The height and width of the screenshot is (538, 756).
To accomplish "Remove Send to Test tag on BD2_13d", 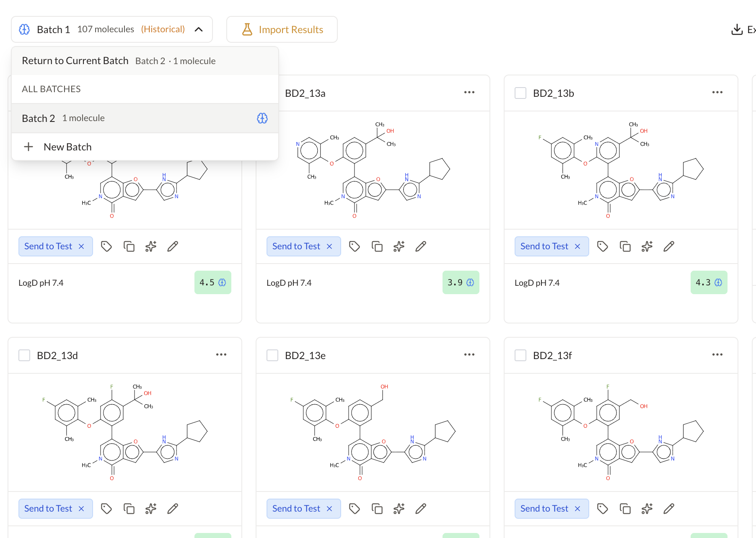I will [x=81, y=509].
